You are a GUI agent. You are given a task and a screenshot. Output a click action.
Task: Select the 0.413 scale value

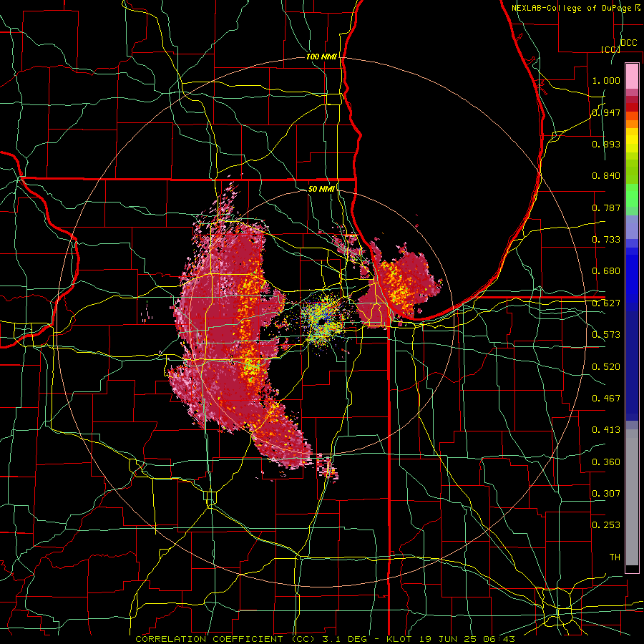[606, 430]
